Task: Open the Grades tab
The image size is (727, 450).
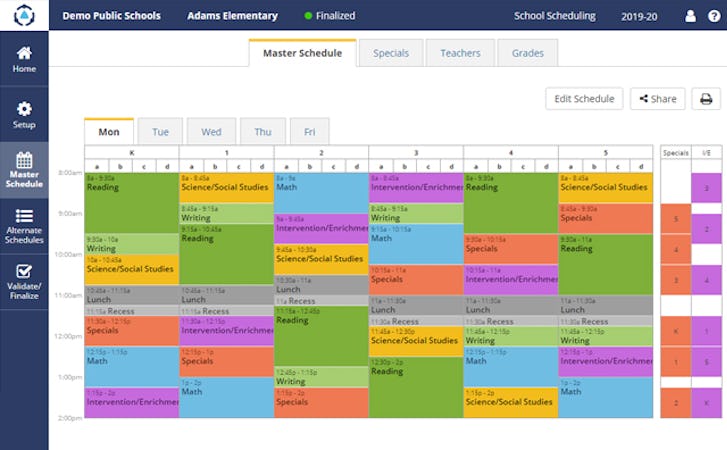Action: tap(527, 53)
